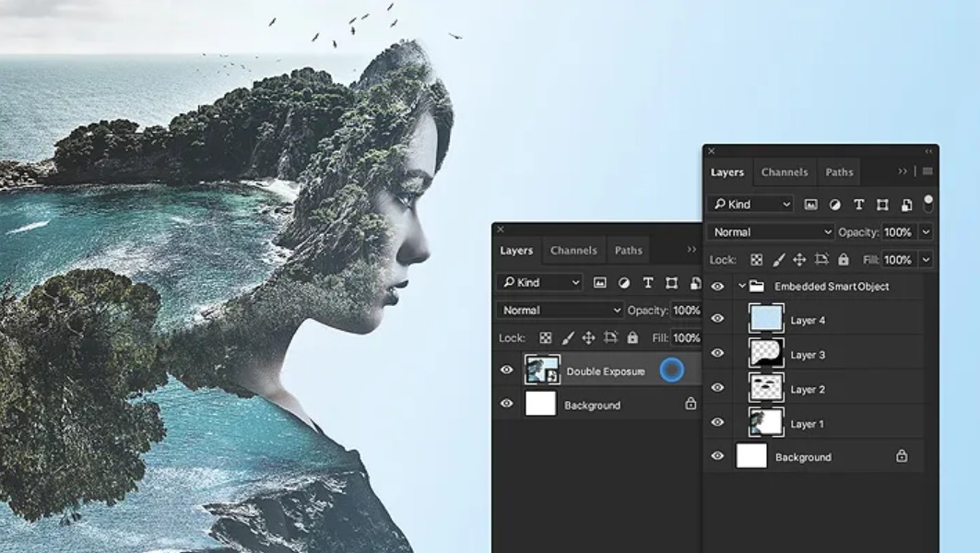The image size is (980, 553).
Task: Toggle layer filtering switch in right panel
Action: pos(928,204)
